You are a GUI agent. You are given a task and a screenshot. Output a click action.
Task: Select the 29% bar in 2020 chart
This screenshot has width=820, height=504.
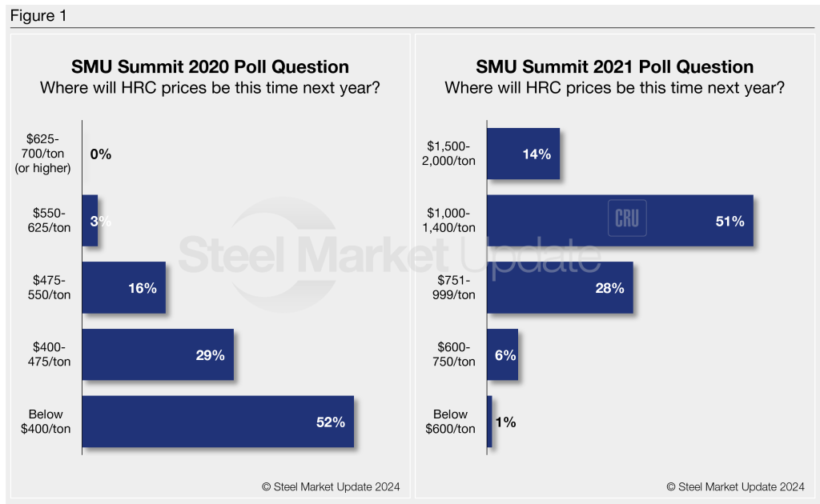click(158, 354)
